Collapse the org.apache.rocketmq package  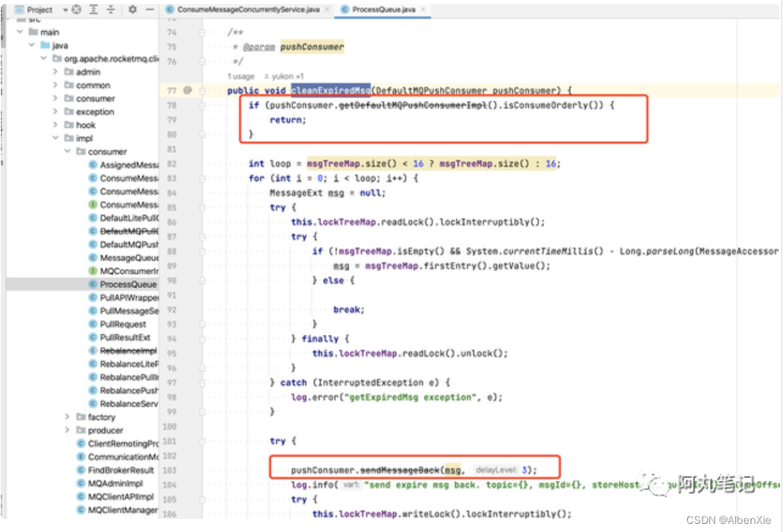tap(44, 58)
